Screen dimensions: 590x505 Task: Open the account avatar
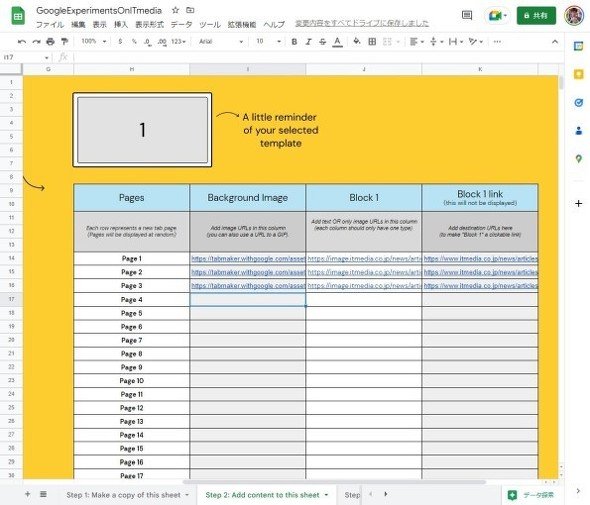point(574,15)
